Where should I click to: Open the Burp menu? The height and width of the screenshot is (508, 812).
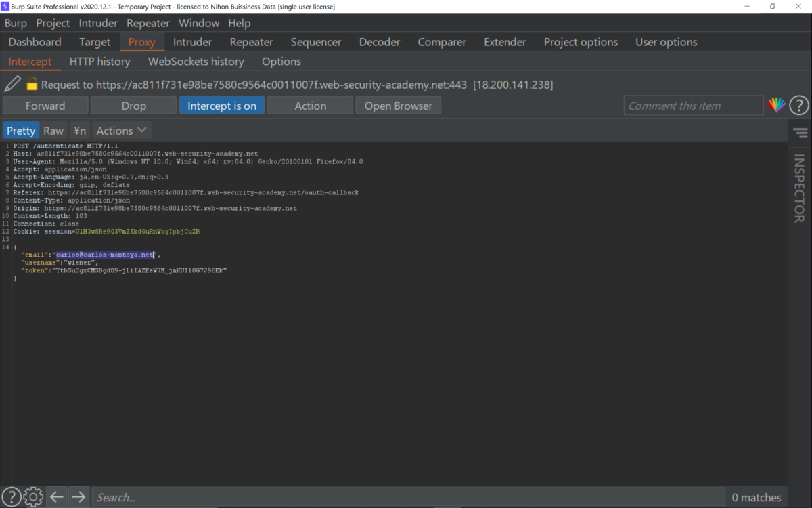click(x=16, y=23)
